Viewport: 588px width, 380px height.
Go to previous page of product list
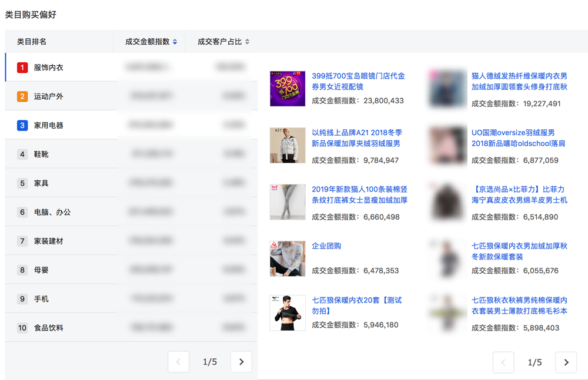503,362
